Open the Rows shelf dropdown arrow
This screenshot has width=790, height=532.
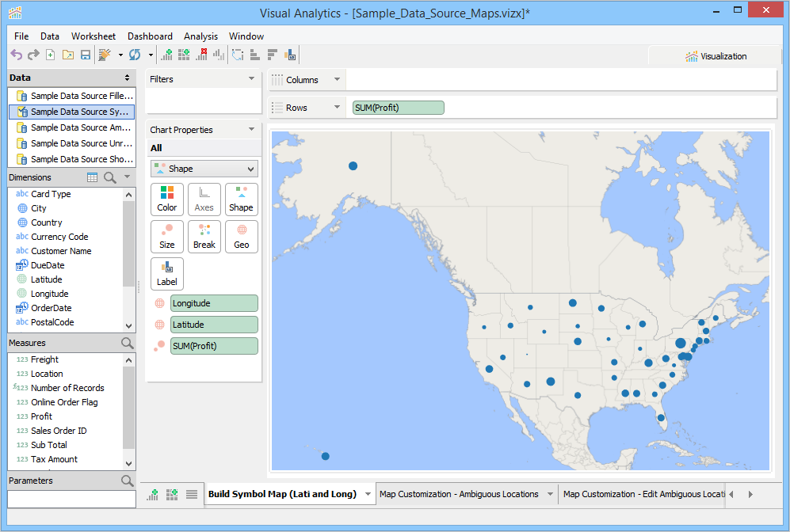click(338, 108)
